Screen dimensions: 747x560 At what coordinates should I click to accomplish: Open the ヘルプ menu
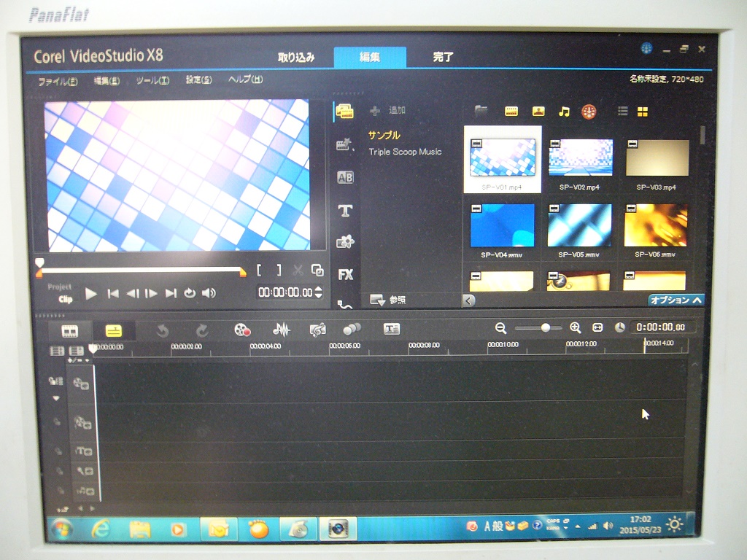[245, 79]
